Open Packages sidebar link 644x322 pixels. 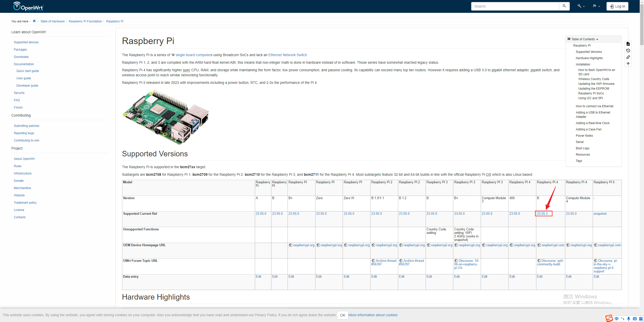[x=20, y=50]
